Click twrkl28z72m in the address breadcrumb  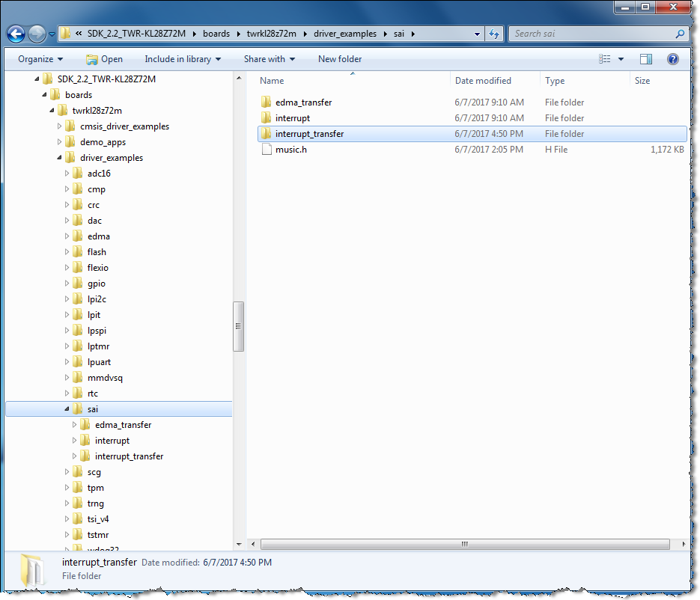[x=272, y=34]
